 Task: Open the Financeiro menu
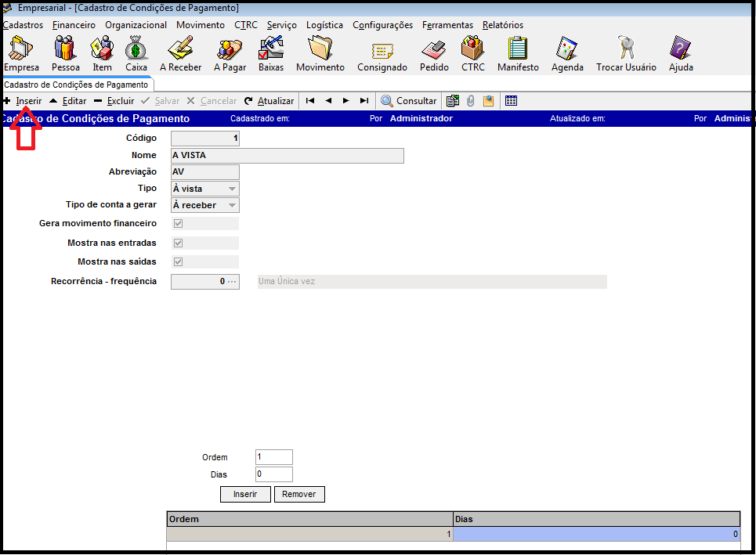point(74,25)
